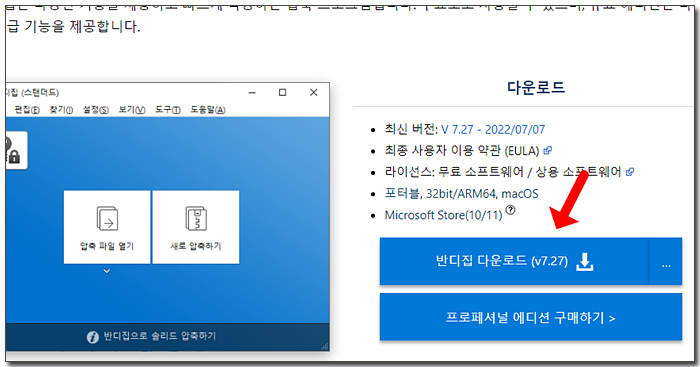Open the 설정(S) menu in Bandizip
This screenshot has width=700, height=367.
point(96,110)
